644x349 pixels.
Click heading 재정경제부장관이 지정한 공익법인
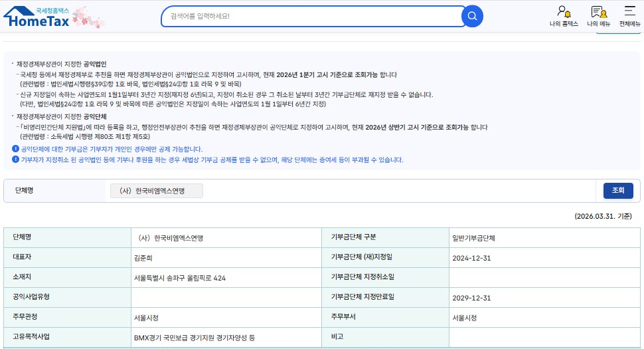[61, 64]
